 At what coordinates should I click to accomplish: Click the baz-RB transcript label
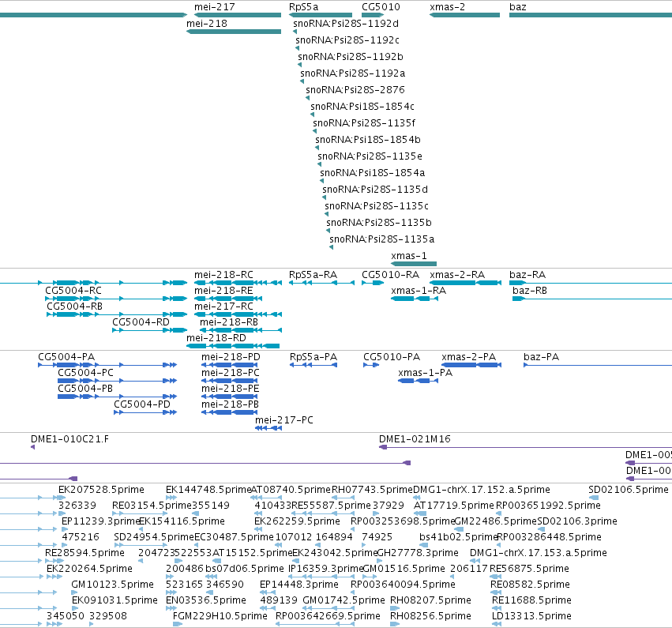click(x=530, y=291)
